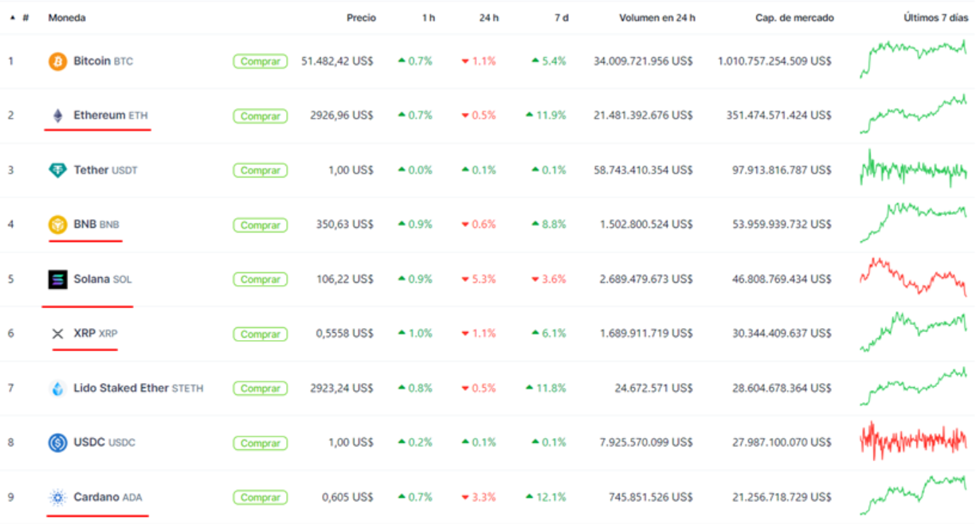This screenshot has width=980, height=524.
Task: Click the BNB coin logo
Action: [x=57, y=225]
